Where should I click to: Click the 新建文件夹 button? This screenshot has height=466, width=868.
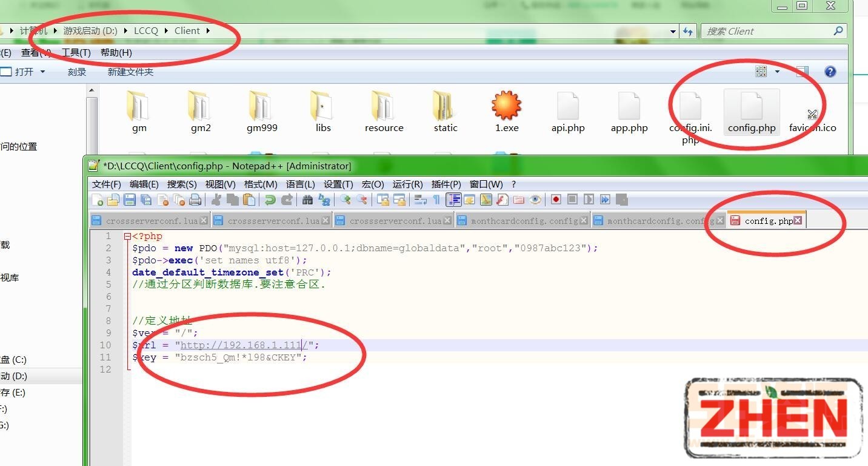coord(130,72)
